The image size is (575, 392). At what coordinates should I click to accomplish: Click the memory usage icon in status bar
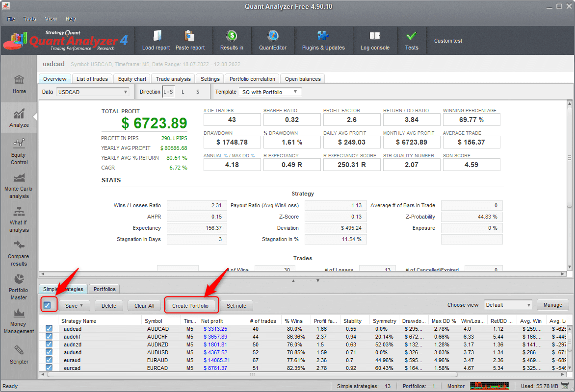point(565,386)
